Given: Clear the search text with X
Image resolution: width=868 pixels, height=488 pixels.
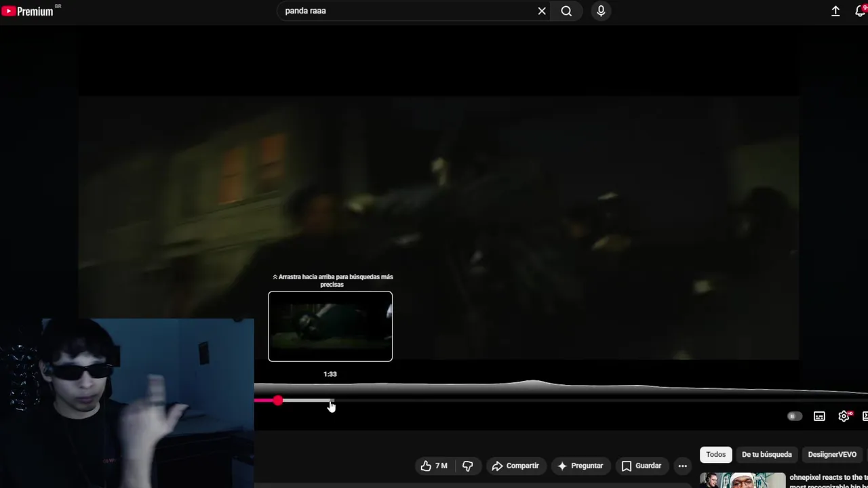Looking at the screenshot, I should coord(542,11).
